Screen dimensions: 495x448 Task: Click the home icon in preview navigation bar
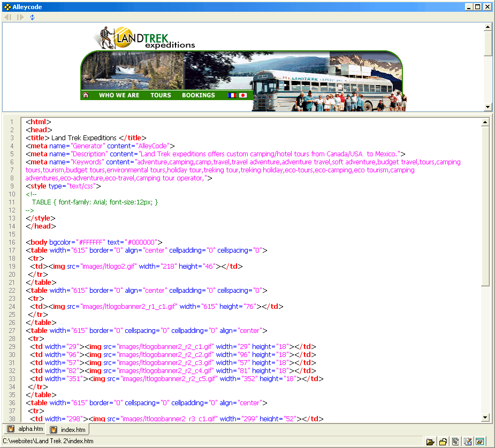pos(86,95)
